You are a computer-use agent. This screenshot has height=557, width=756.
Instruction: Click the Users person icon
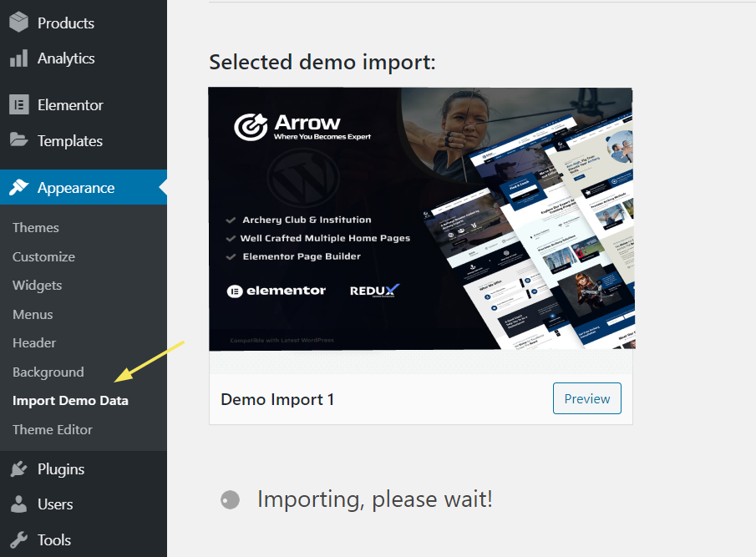point(18,504)
